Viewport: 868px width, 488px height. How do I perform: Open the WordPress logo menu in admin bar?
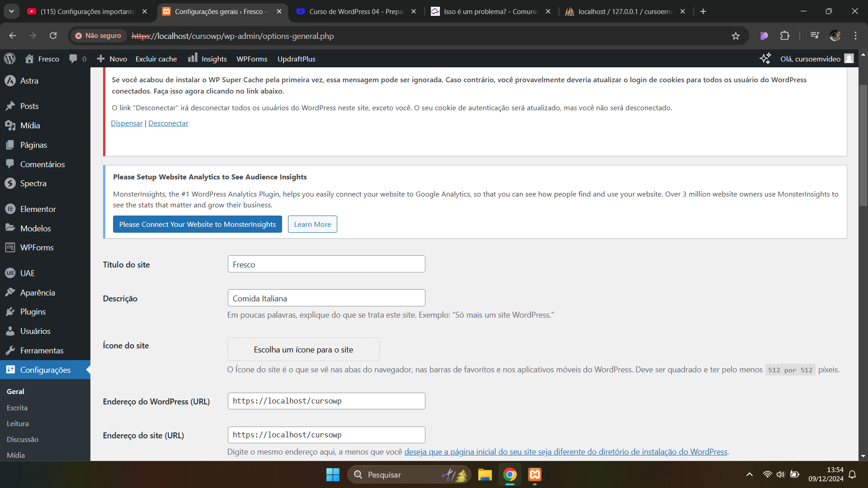point(10,59)
